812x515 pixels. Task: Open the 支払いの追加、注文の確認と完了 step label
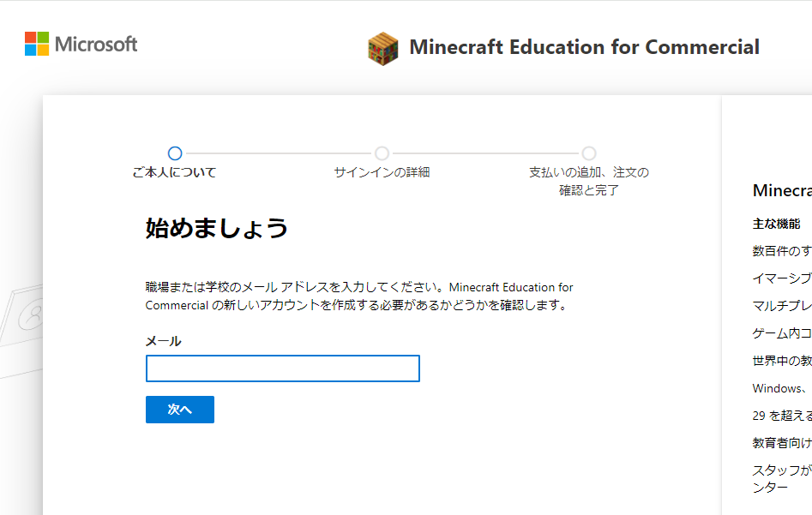coord(589,181)
